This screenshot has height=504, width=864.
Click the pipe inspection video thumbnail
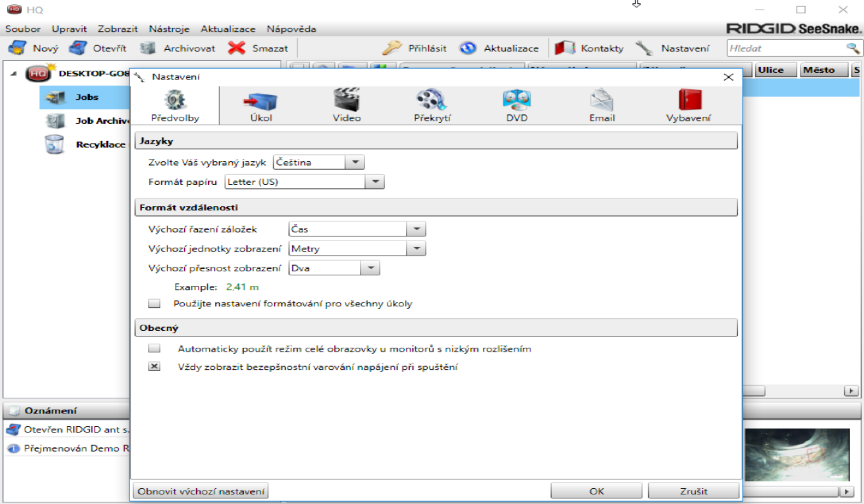tap(797, 454)
